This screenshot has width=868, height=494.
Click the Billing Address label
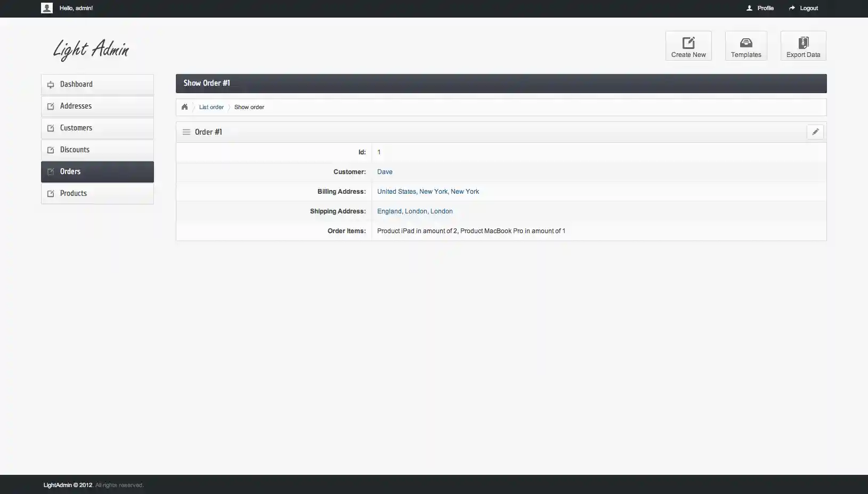[342, 192]
